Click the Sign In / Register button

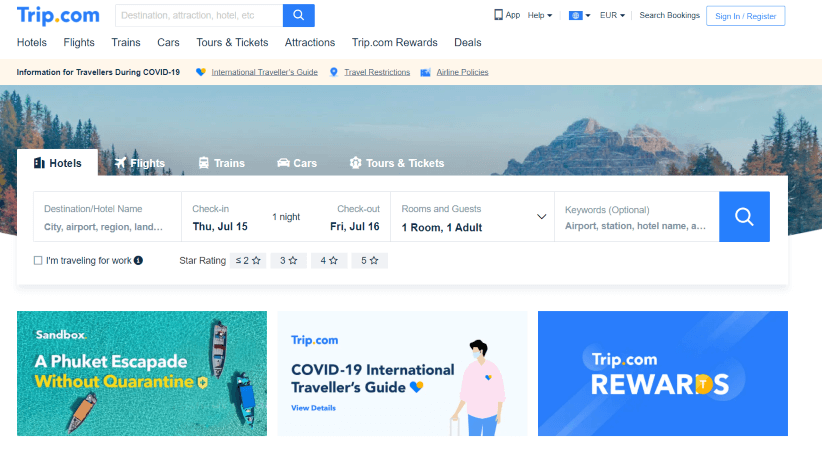tap(745, 16)
